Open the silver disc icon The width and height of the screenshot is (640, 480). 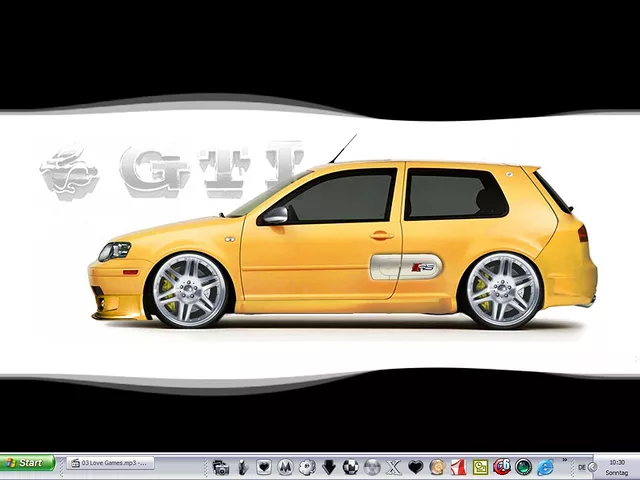click(372, 467)
